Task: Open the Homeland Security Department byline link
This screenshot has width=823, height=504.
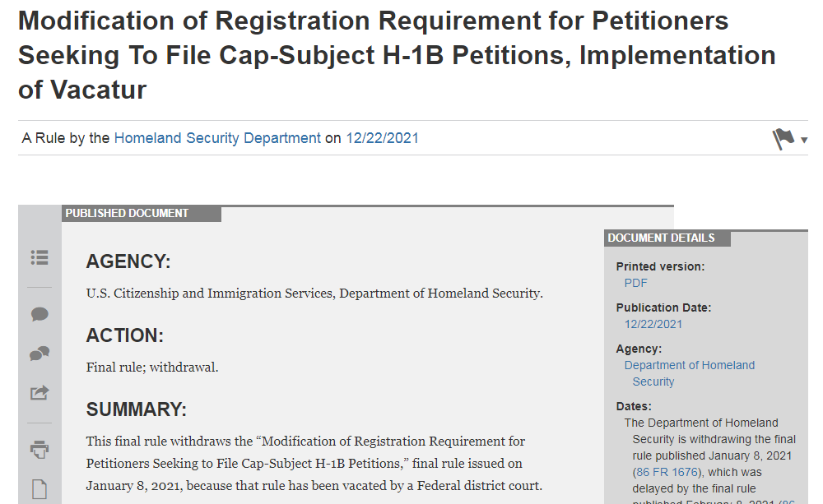Action: pos(217,138)
